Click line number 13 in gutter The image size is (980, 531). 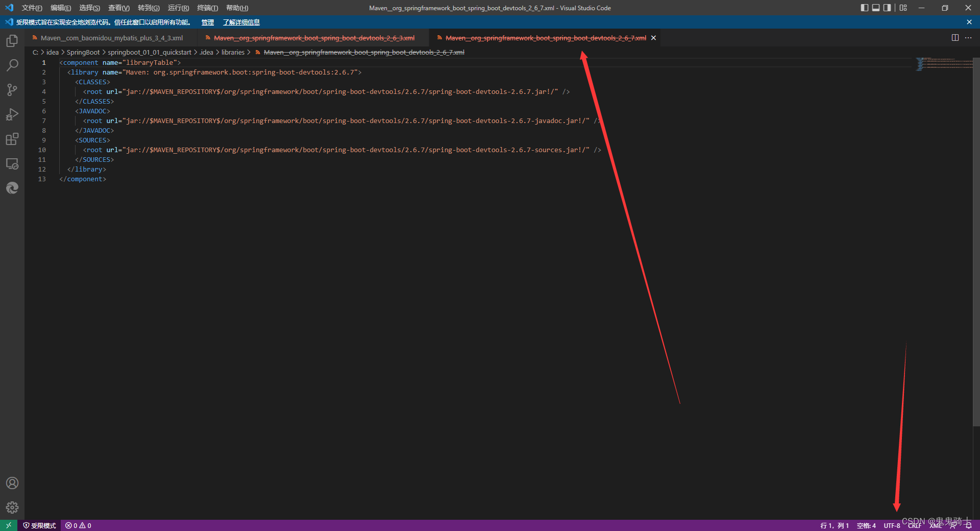pos(42,179)
